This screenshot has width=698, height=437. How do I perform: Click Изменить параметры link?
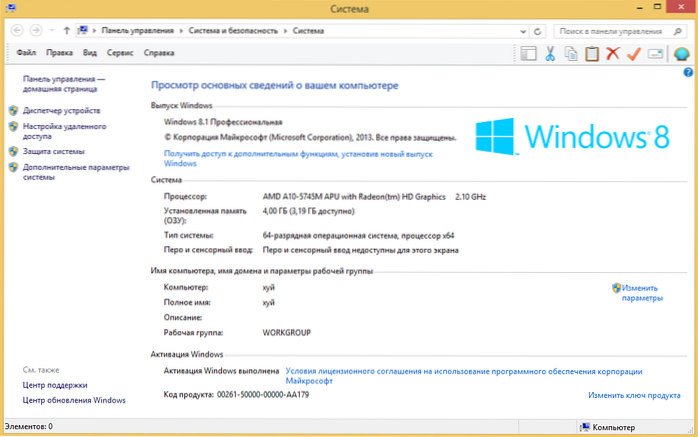pyautogui.click(x=641, y=292)
